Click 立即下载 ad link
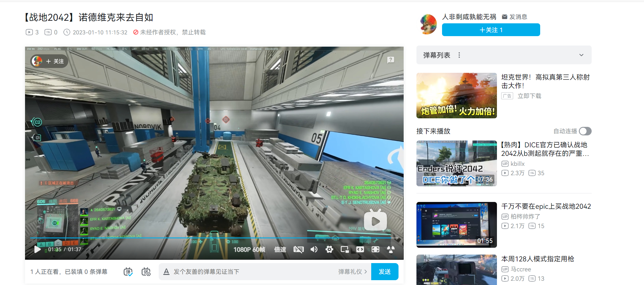The width and height of the screenshot is (644, 285). click(529, 96)
